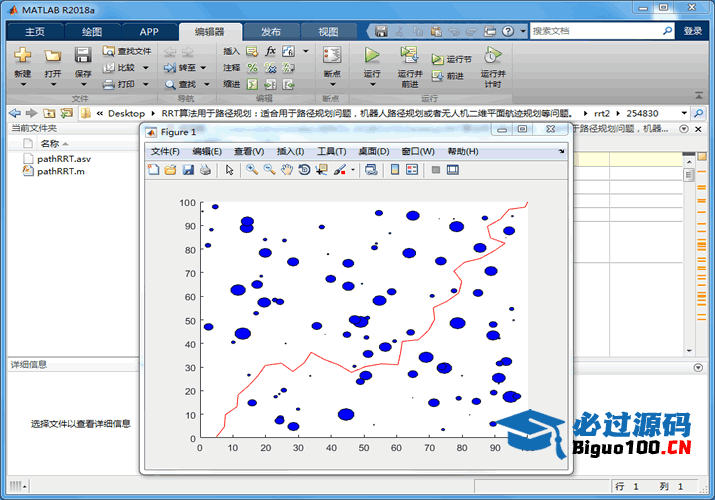Toggle Rotate 3D tool in Figure 1
The width and height of the screenshot is (715, 500).
[304, 170]
